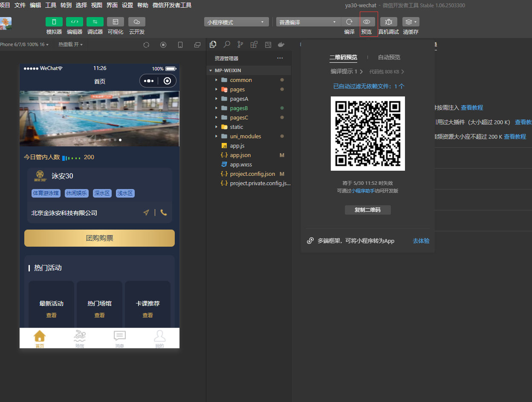Click the swimming pool banner image
This screenshot has height=402, width=532.
point(99,119)
